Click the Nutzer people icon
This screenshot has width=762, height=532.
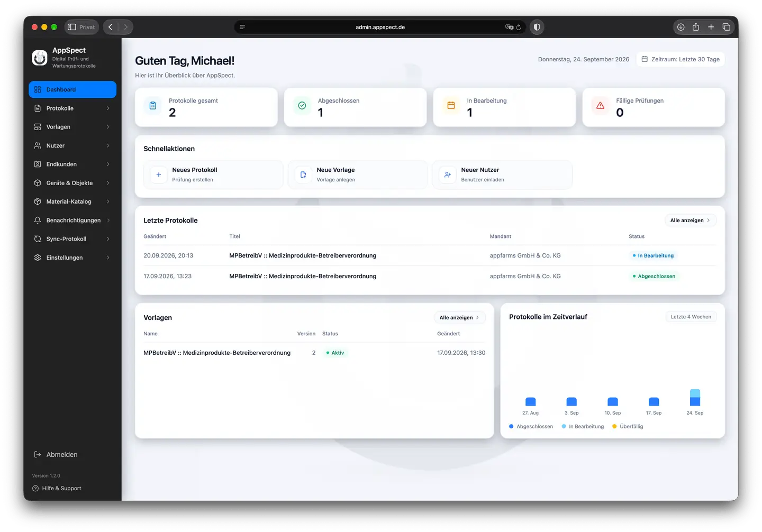pyautogui.click(x=38, y=145)
